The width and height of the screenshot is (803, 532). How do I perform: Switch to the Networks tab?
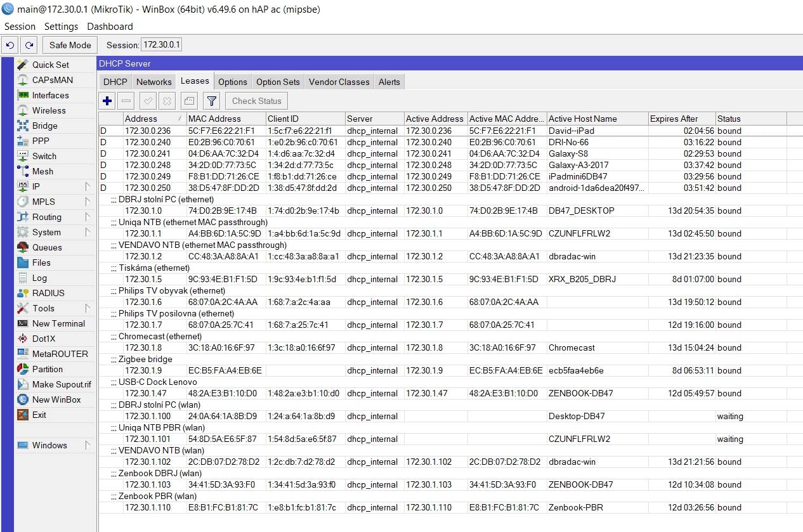pyautogui.click(x=154, y=82)
